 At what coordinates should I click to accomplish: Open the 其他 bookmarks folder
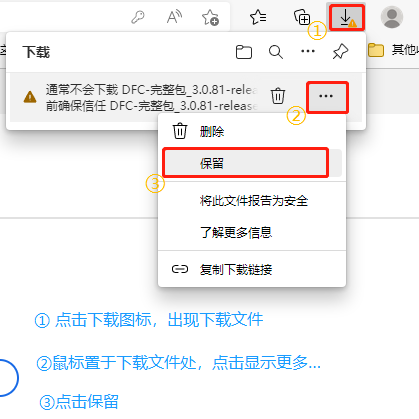(x=393, y=50)
